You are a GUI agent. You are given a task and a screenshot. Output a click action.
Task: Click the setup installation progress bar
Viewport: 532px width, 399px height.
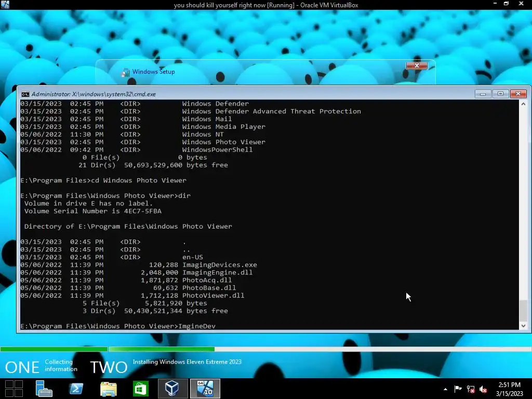coord(266,349)
